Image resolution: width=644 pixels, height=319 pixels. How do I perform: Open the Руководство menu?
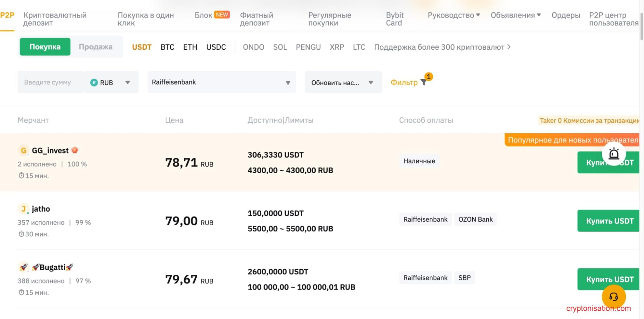[x=453, y=15]
